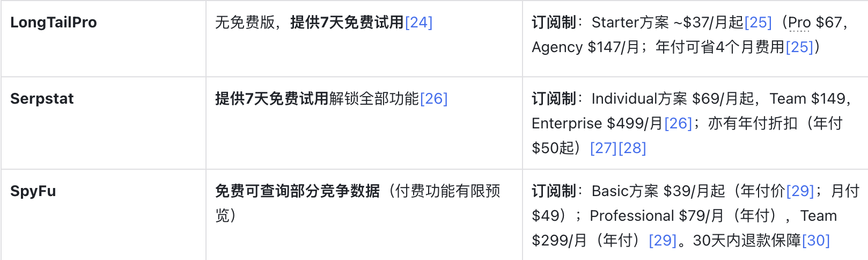Open citation [26] after 解锁全部功能
The width and height of the screenshot is (868, 260).
tap(433, 99)
